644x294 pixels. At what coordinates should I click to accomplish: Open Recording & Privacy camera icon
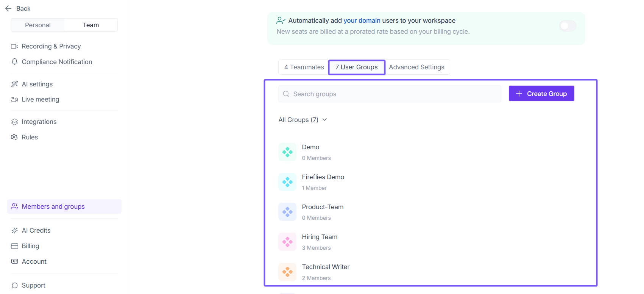click(15, 46)
